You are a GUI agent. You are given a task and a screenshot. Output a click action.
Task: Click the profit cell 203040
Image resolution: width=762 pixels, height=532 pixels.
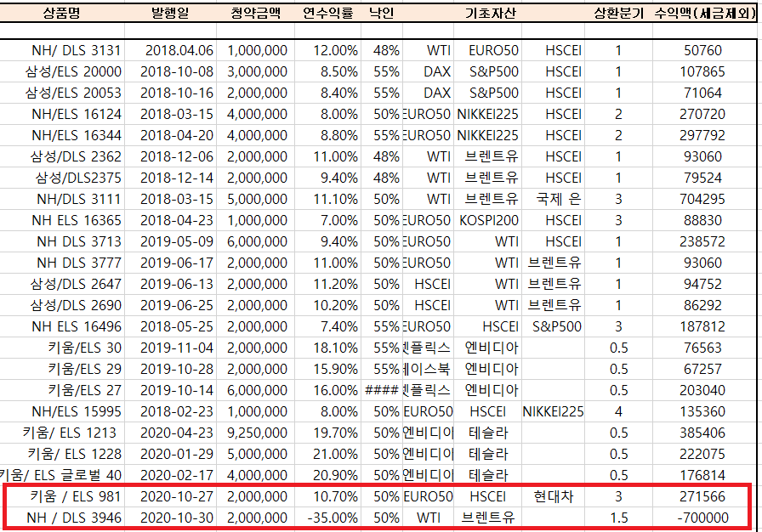click(705, 391)
